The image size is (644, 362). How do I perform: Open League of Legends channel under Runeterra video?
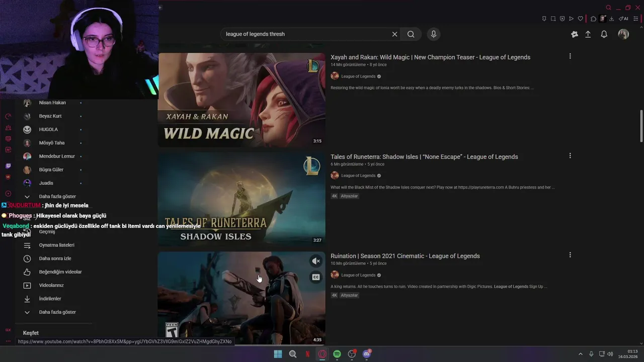tap(358, 175)
